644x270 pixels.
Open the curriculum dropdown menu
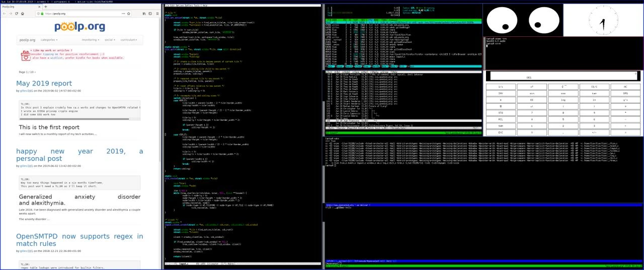[129, 40]
